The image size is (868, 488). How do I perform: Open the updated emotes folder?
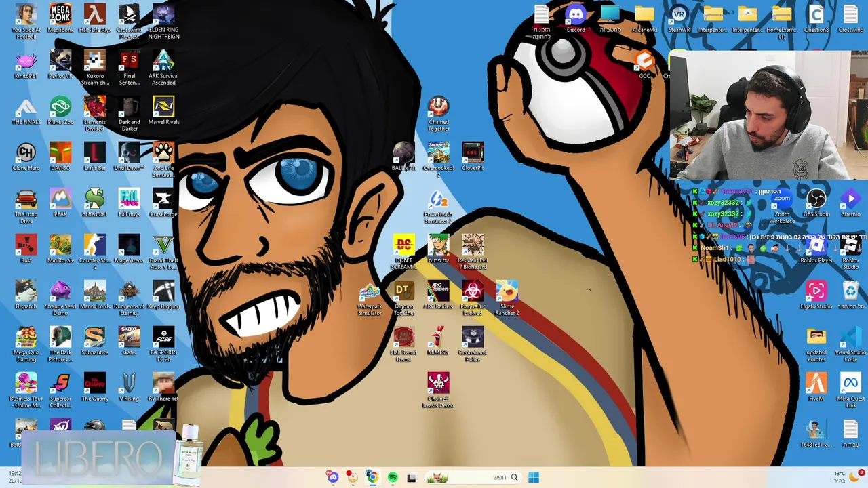coord(816,344)
